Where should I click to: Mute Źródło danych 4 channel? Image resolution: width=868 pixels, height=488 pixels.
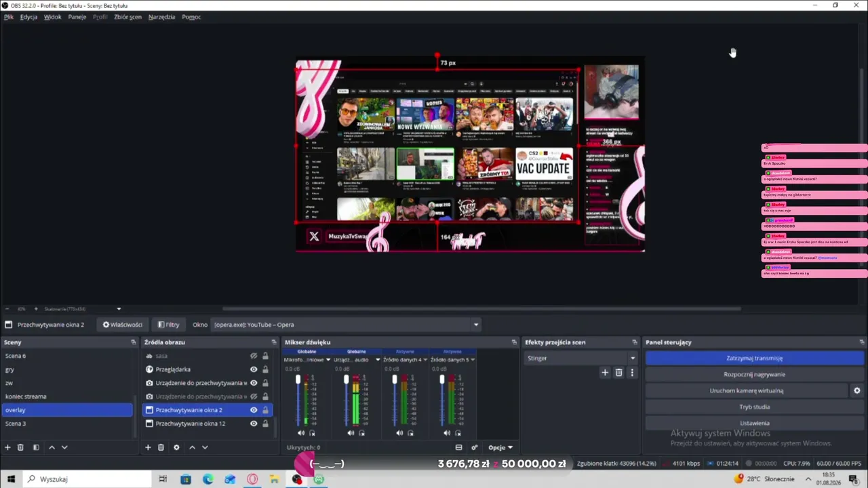(x=399, y=433)
